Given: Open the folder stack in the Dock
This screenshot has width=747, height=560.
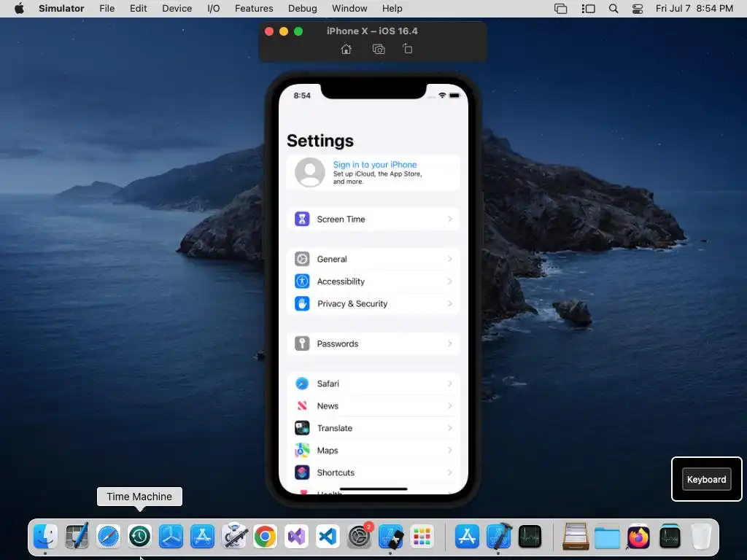Looking at the screenshot, I should tap(607, 537).
